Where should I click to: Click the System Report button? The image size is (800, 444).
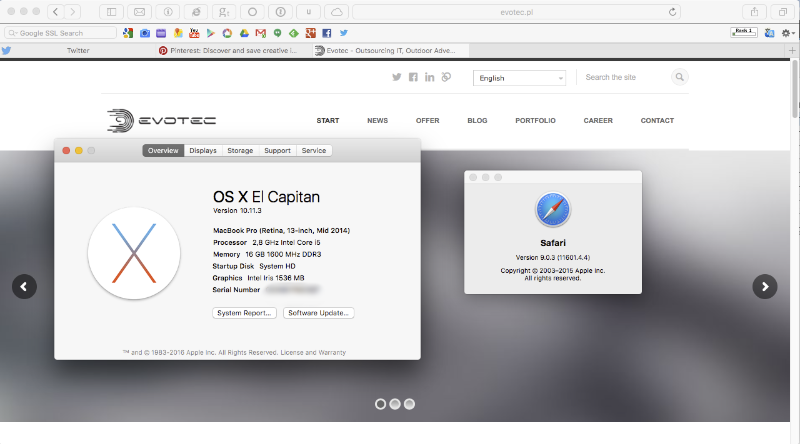pyautogui.click(x=244, y=313)
